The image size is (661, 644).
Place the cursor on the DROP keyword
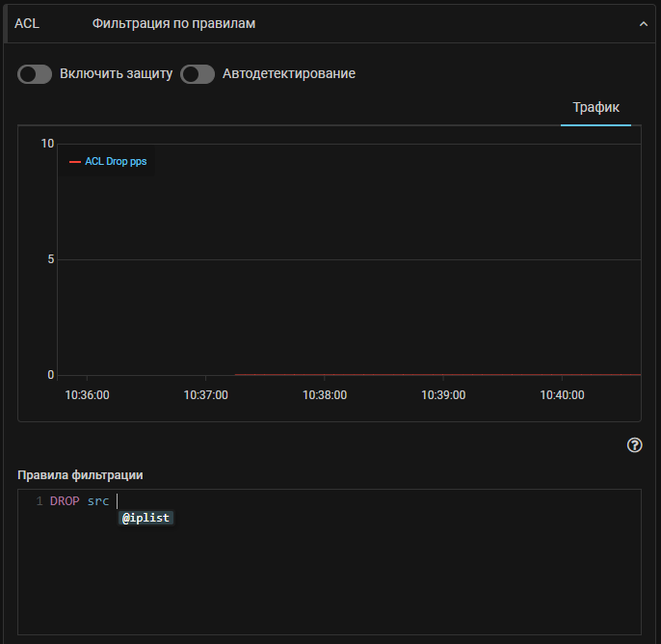[x=65, y=501]
